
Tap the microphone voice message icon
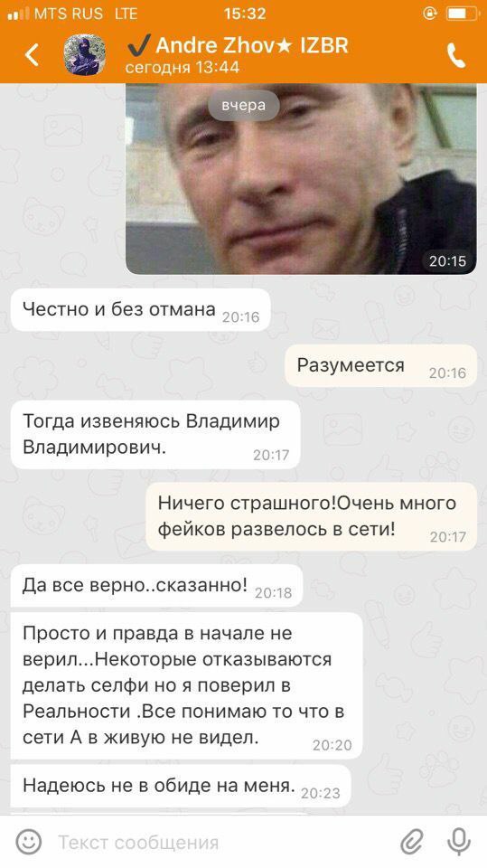pos(458,843)
